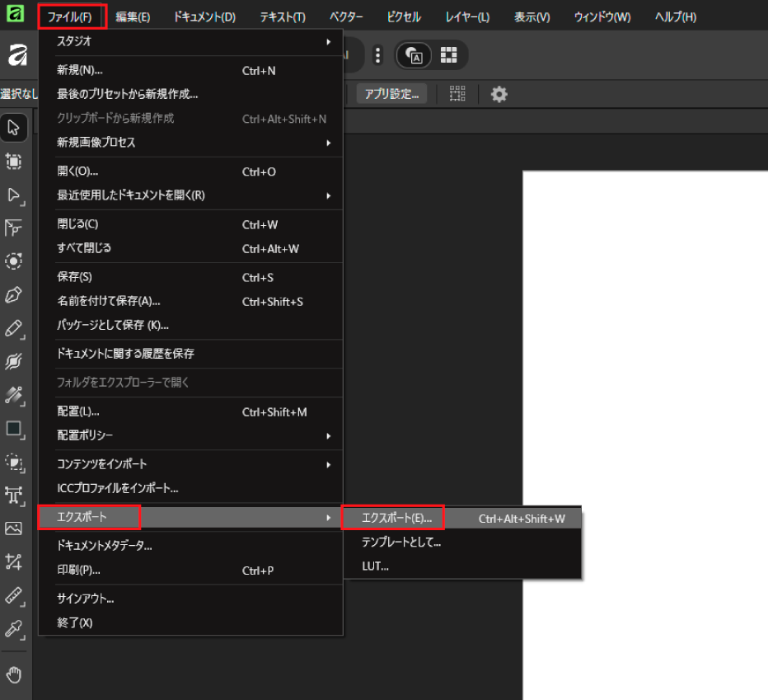This screenshot has width=768, height=700.
Task: Select the Pen tool
Action: [x=14, y=294]
